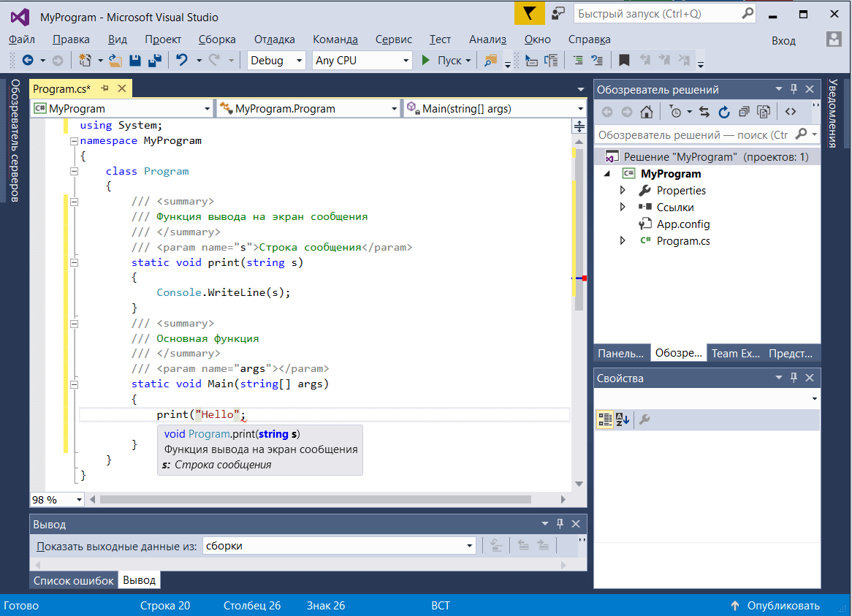Undo the last action with the undo arrow
Image resolution: width=852 pixels, height=616 pixels.
(181, 61)
